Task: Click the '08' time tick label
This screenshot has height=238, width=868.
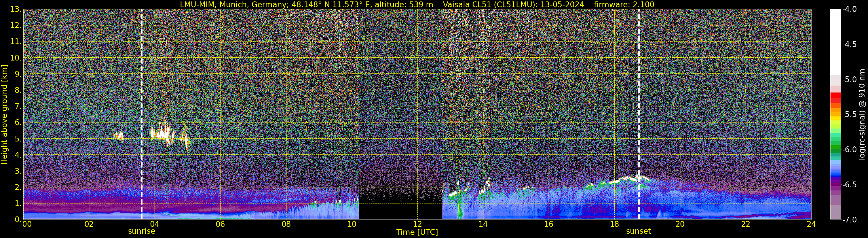Action: (286, 224)
